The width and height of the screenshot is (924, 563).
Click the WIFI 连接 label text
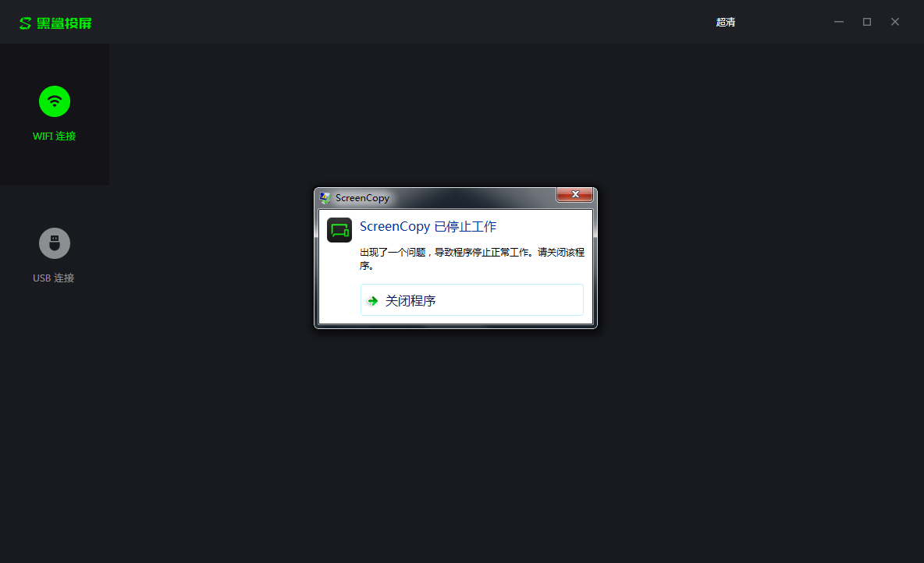coord(54,136)
